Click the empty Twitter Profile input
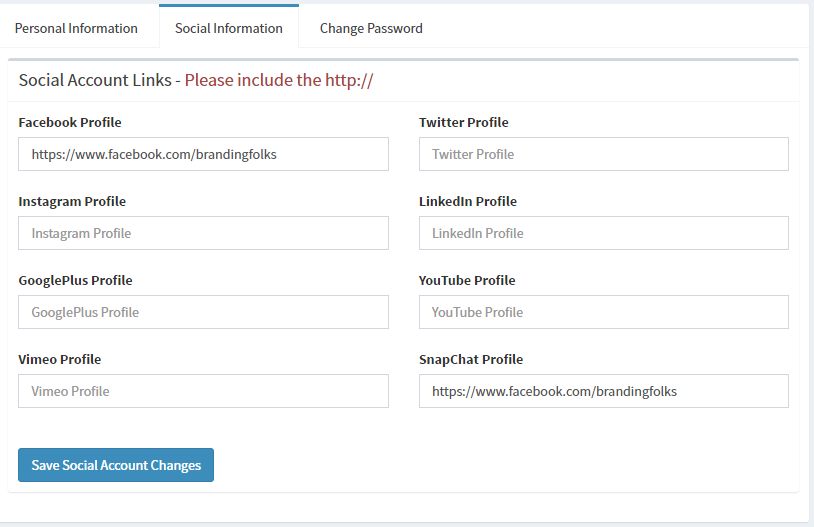This screenshot has height=527, width=814. (x=603, y=154)
